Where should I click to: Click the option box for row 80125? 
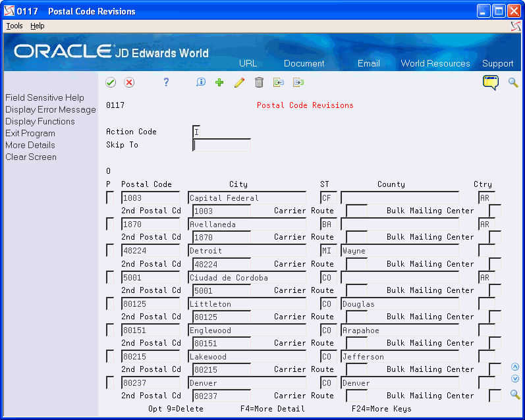(x=110, y=304)
